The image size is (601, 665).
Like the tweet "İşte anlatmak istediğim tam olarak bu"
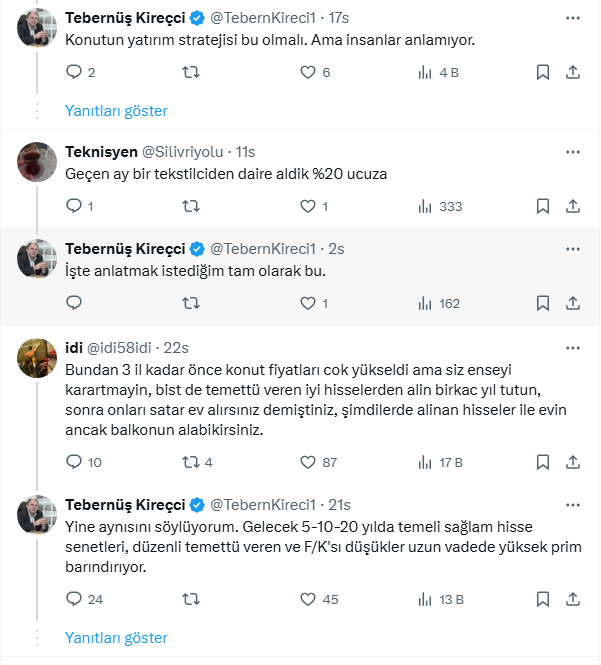click(308, 302)
